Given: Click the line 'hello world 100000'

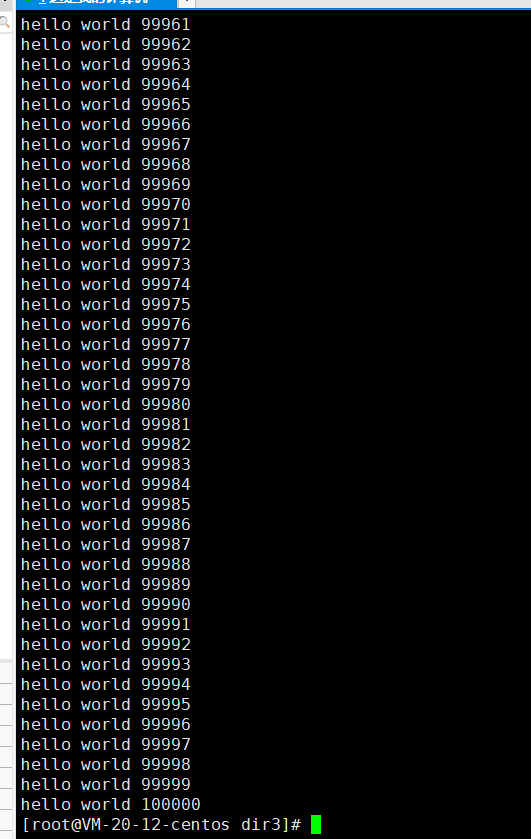Looking at the screenshot, I should tap(110, 804).
